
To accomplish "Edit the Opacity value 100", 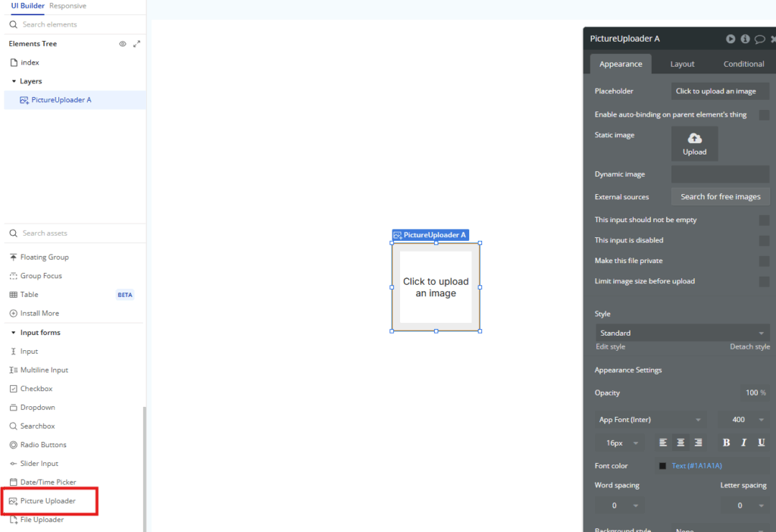I will [x=756, y=393].
